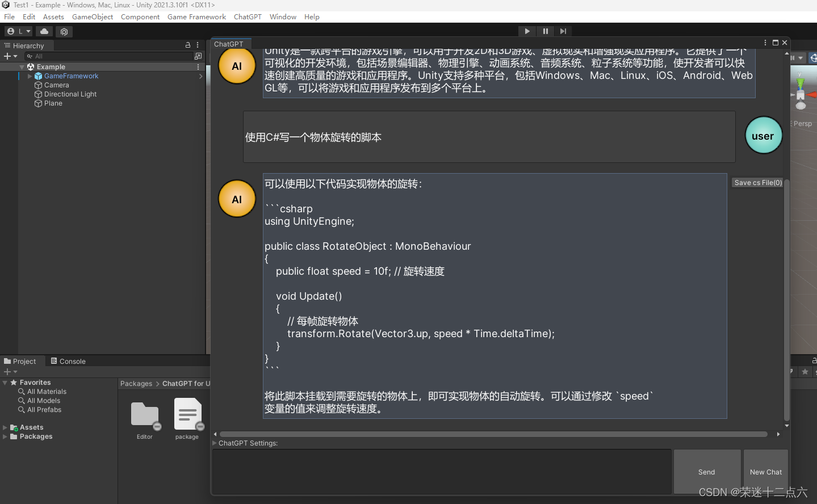Click the chat horizontal scrollbar
817x504 pixels.
click(493, 434)
